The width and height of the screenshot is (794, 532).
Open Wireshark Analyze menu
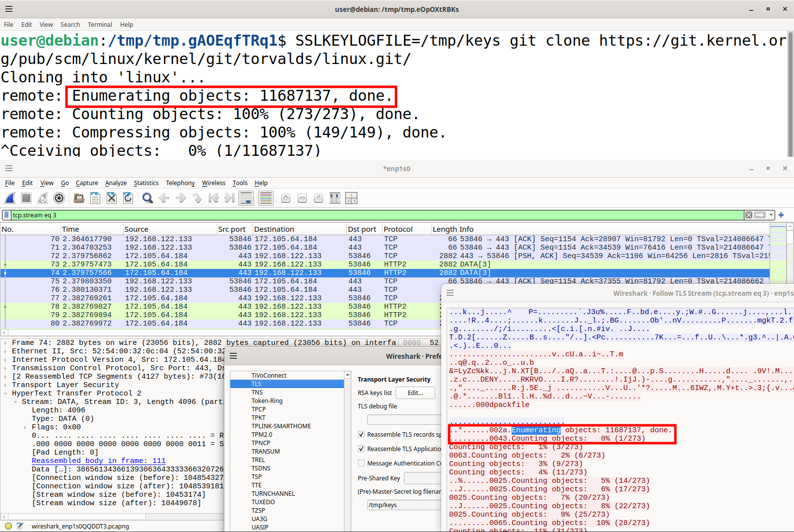tap(116, 183)
